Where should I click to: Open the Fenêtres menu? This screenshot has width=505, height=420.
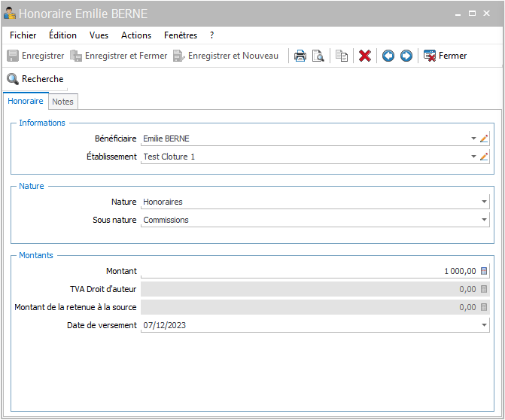(x=181, y=35)
